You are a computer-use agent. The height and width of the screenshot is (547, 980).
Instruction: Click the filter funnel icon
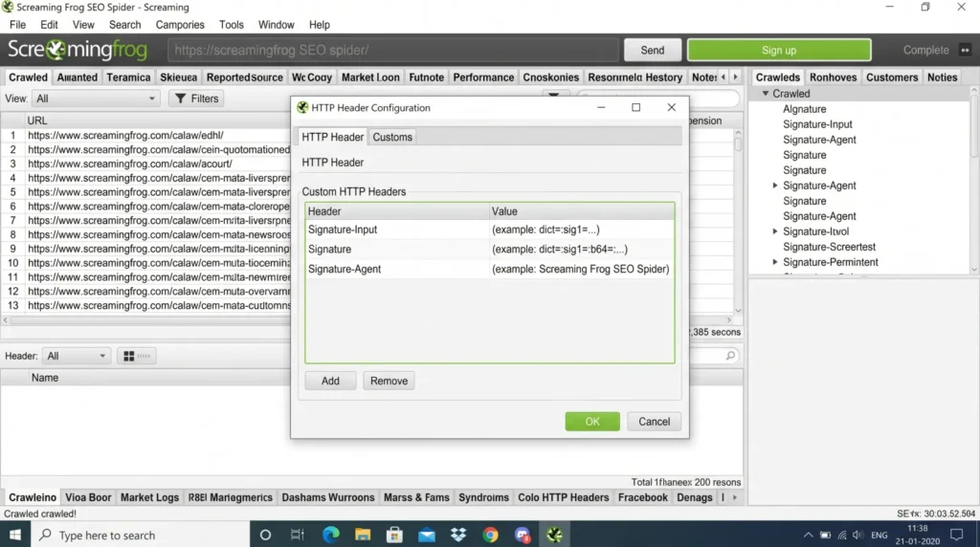[181, 98]
